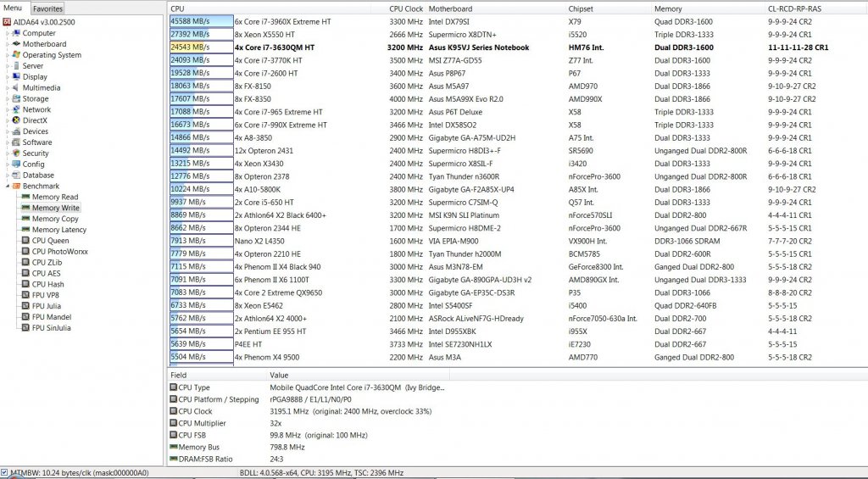Select the Motherboard icon in sidebar
868x479 pixels.
tap(16, 44)
